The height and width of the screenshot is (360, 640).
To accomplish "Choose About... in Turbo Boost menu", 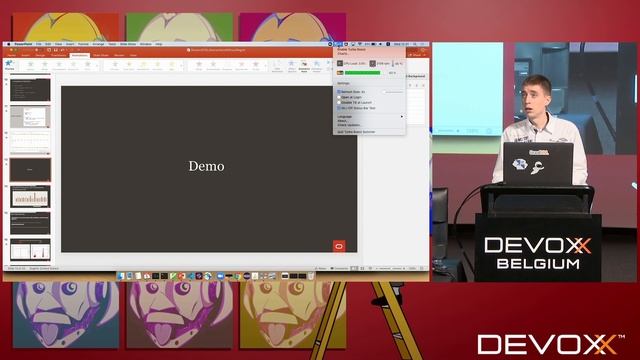I will pyautogui.click(x=342, y=121).
